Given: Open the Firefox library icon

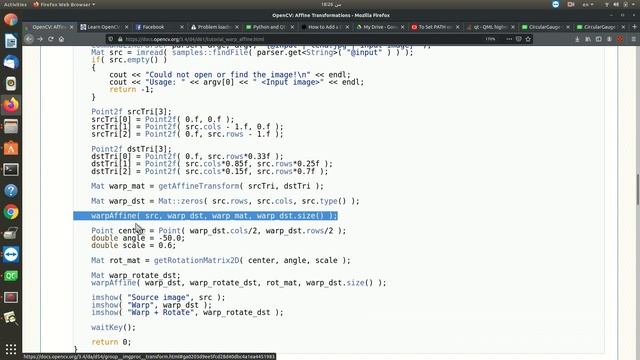Looking at the screenshot, I should 588,39.
